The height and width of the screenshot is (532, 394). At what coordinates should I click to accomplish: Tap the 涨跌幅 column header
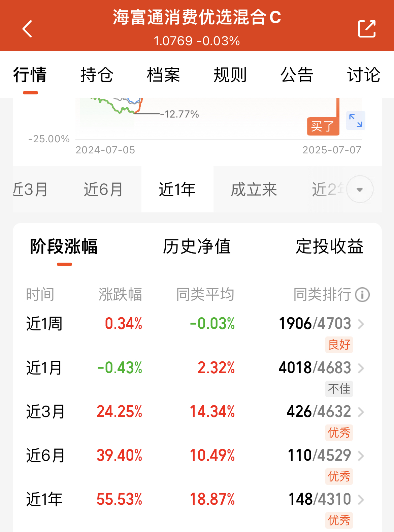tap(120, 294)
